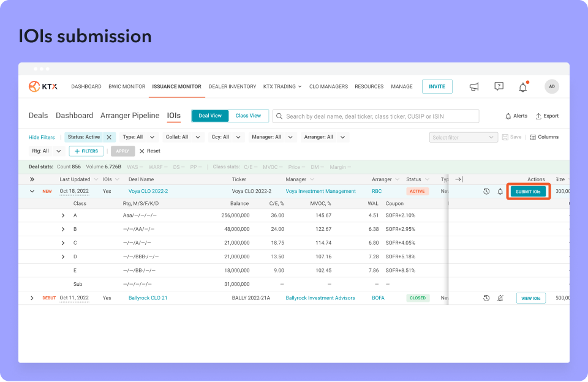Image resolution: width=588 pixels, height=382 pixels.
Task: Expand class A row chevron
Action: [x=63, y=215]
